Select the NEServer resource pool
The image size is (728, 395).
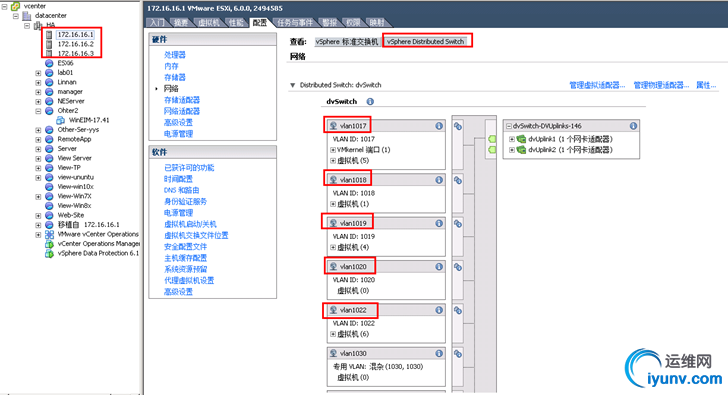(x=71, y=101)
